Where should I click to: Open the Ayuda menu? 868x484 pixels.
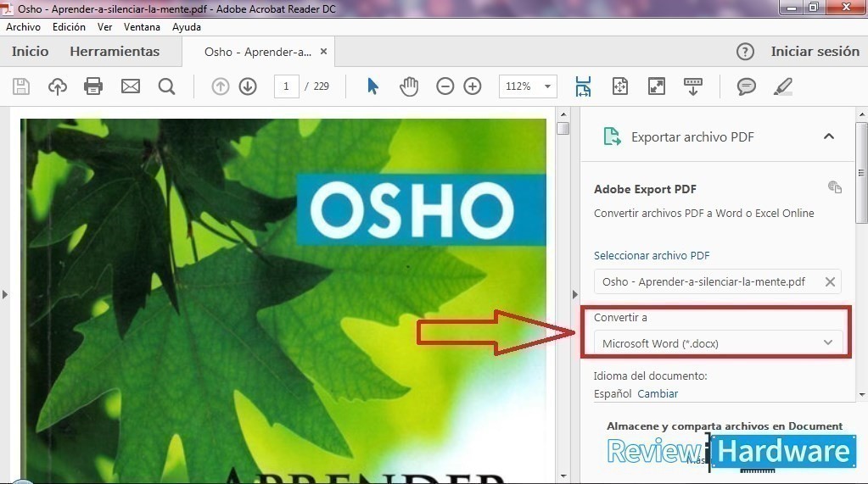click(187, 27)
